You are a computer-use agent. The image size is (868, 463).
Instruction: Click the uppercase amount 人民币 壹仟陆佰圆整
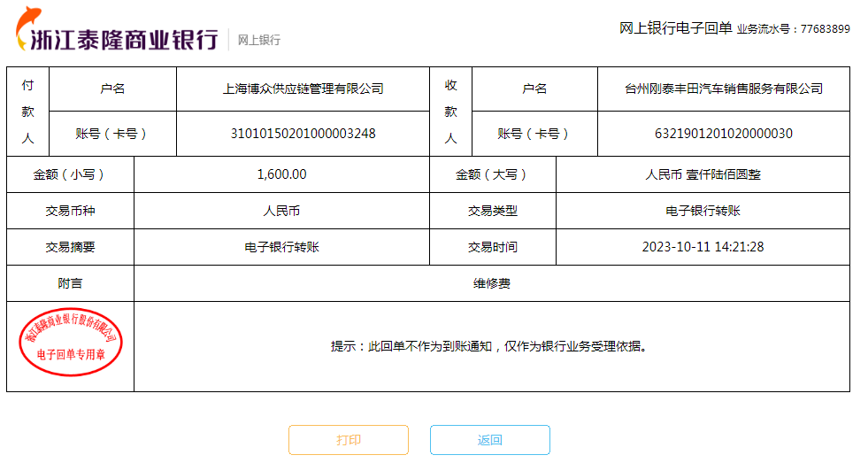click(703, 174)
